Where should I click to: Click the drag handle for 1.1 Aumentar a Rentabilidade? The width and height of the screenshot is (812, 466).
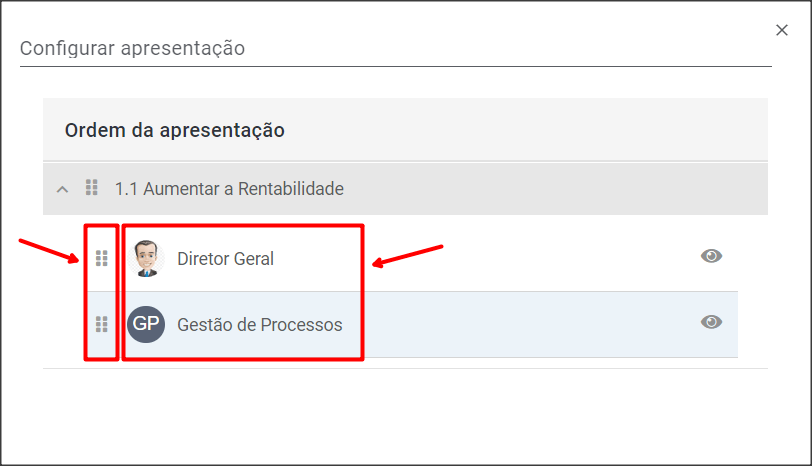coord(92,187)
